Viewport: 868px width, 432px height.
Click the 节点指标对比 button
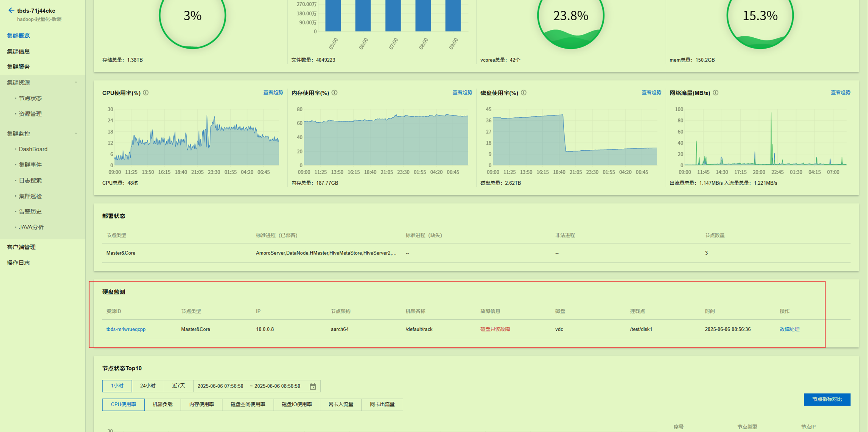827,399
